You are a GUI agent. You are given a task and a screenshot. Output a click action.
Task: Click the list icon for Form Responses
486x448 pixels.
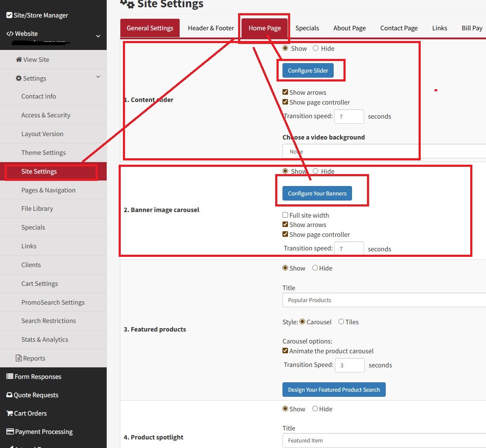tap(9, 377)
